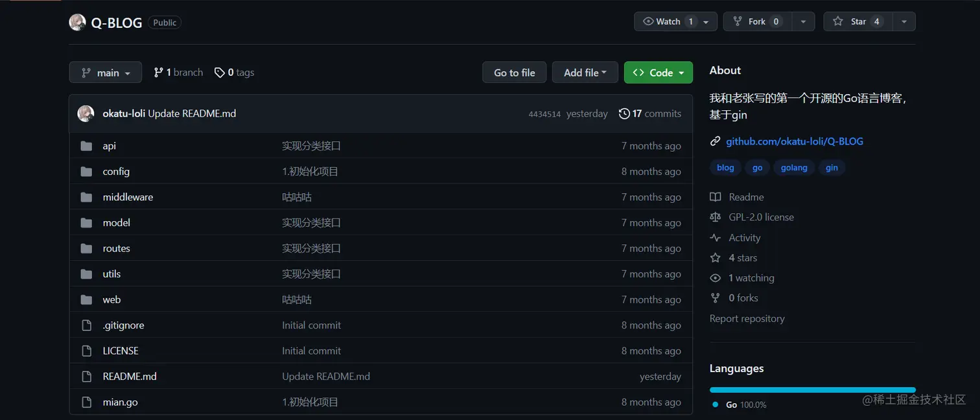Select the gin topic tag
This screenshot has width=980, height=420.
coord(832,168)
